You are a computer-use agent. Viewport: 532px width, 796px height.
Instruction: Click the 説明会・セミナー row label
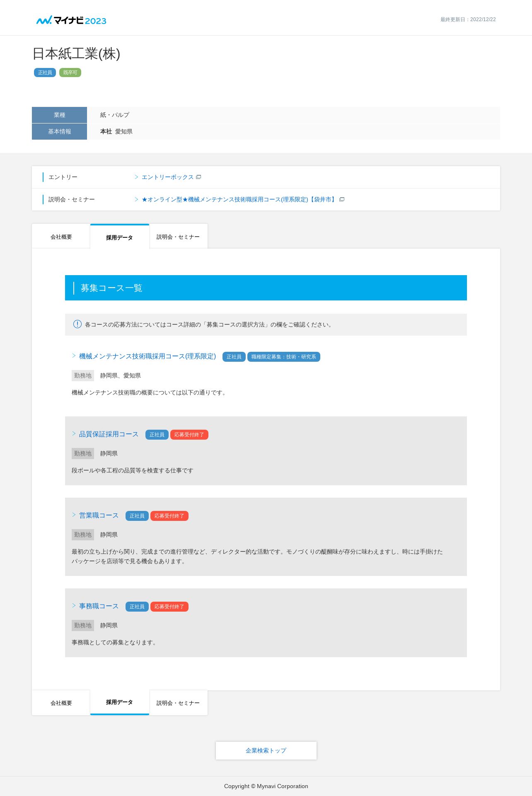(x=72, y=199)
